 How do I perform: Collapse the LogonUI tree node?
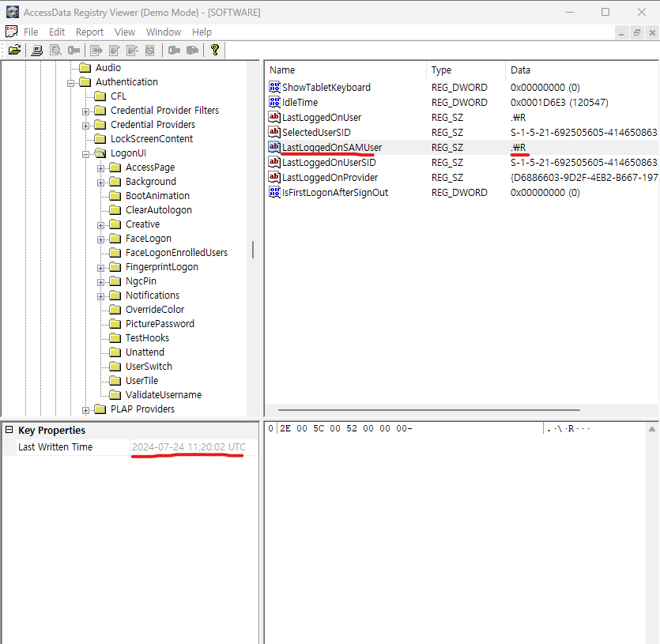point(85,154)
